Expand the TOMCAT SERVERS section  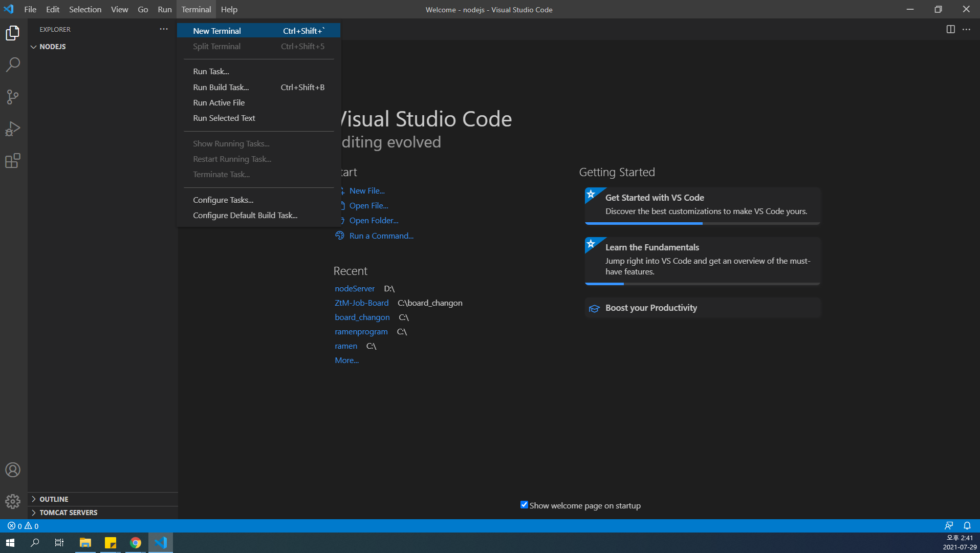click(103, 513)
